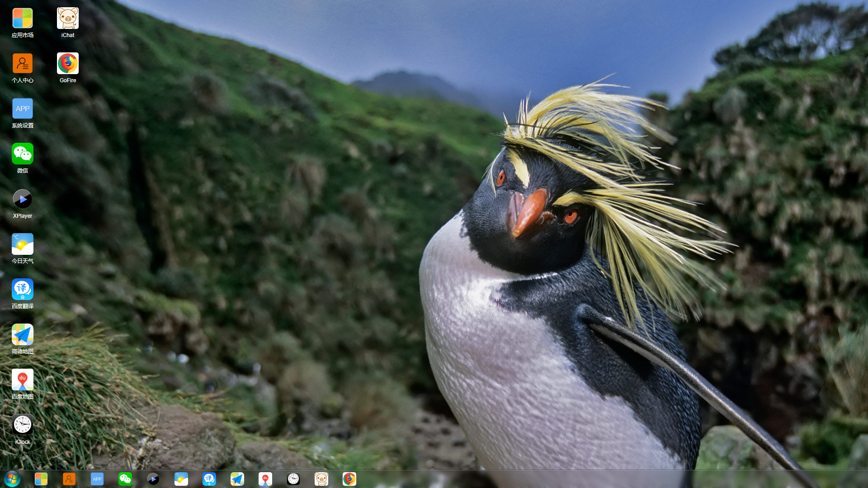Click the Start orb in taskbar

click(x=12, y=479)
